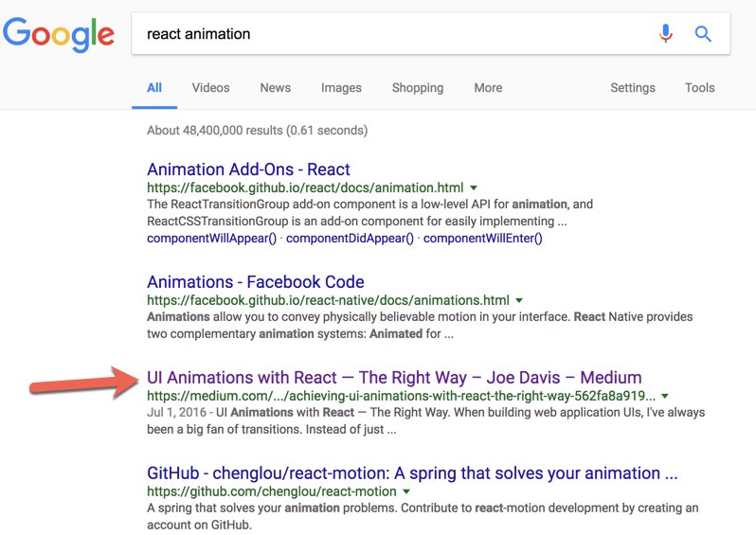Click the facebook.github.io/react/docs/animation.html URL text
The width and height of the screenshot is (756, 535).
pos(305,187)
